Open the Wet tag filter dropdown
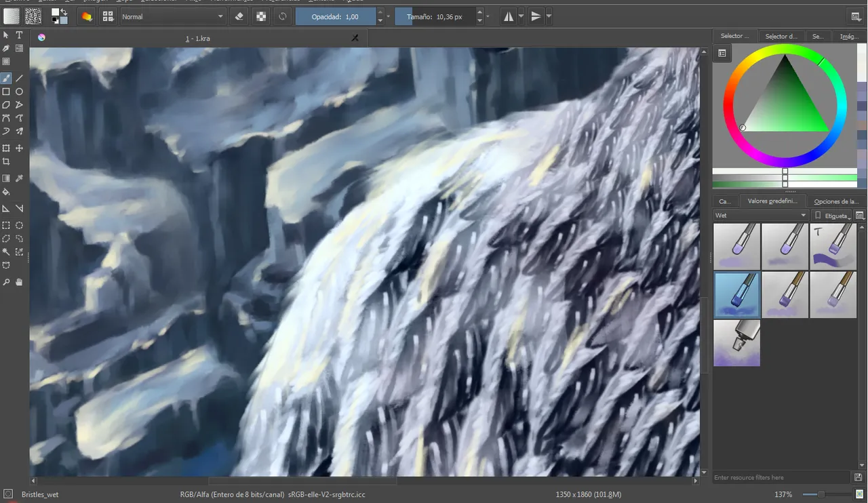868x503 pixels. [x=761, y=216]
